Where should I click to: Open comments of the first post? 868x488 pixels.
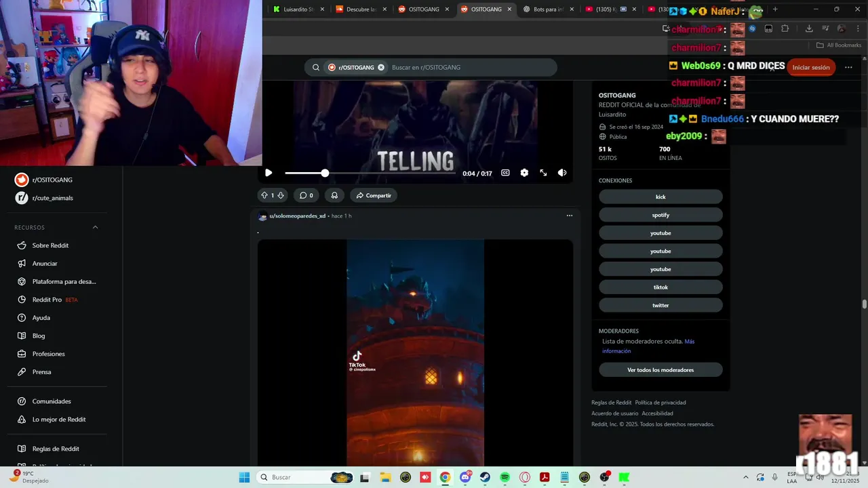307,195
